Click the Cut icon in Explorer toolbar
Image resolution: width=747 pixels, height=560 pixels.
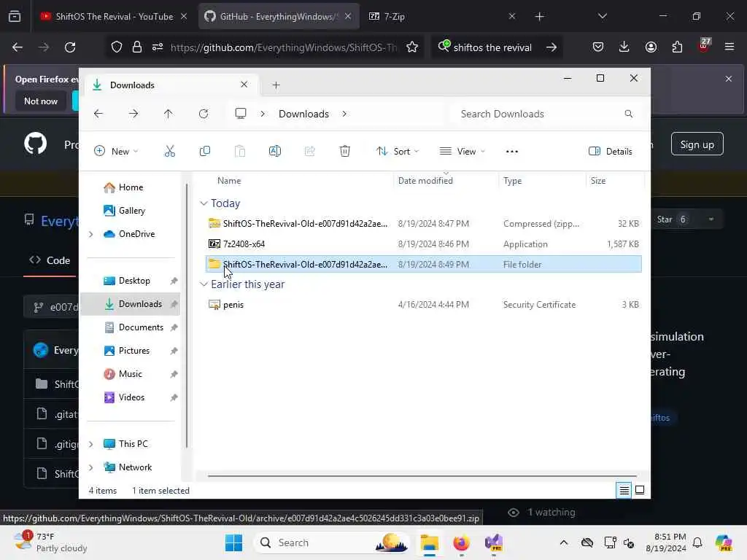click(x=169, y=152)
